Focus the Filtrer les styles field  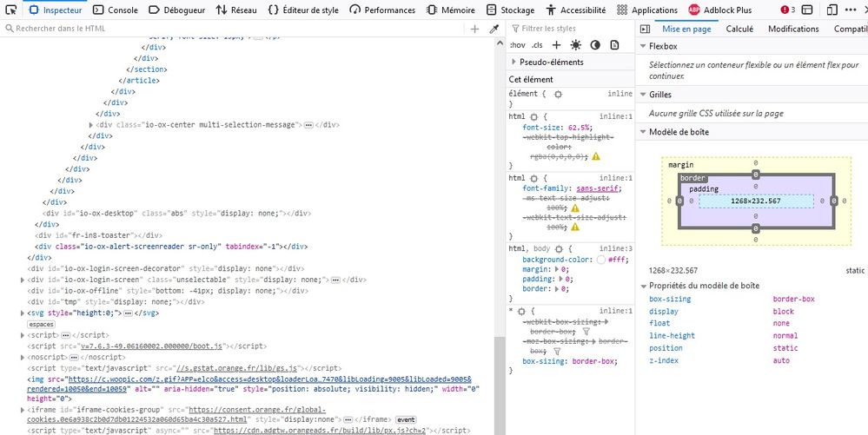click(570, 29)
